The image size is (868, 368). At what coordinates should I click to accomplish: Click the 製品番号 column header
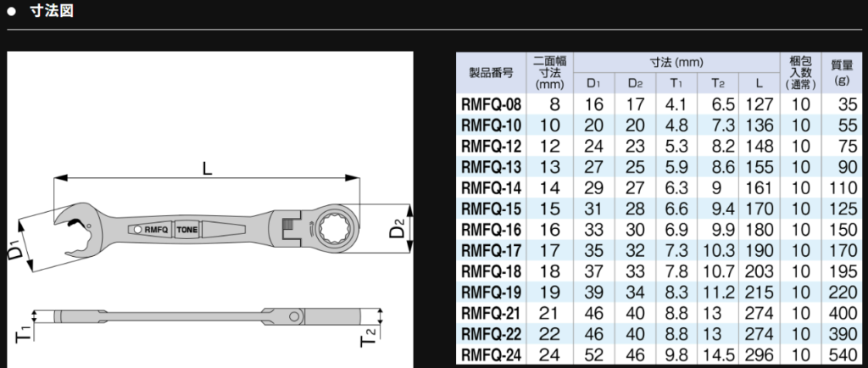(491, 72)
